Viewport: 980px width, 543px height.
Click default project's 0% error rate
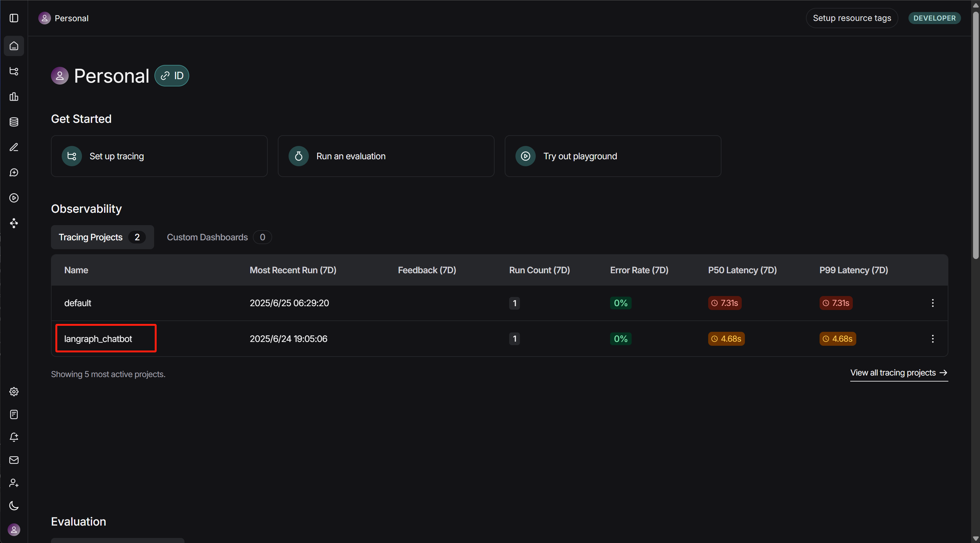pos(621,303)
